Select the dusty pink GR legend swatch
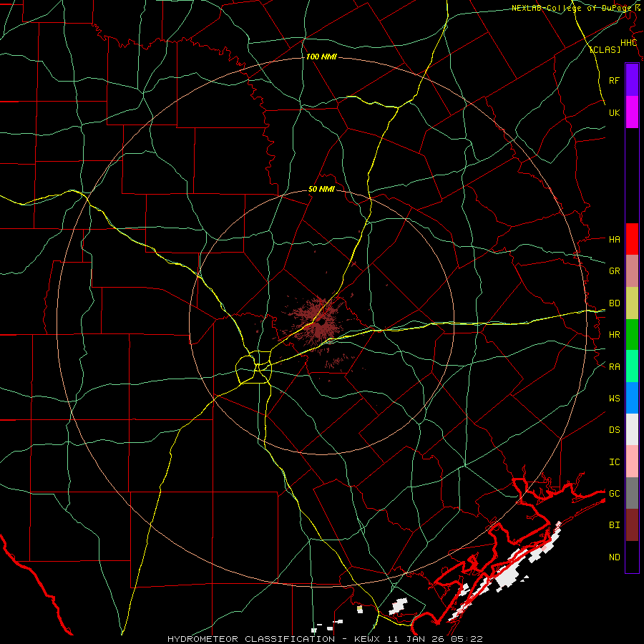The width and height of the screenshot is (644, 644). point(632,271)
